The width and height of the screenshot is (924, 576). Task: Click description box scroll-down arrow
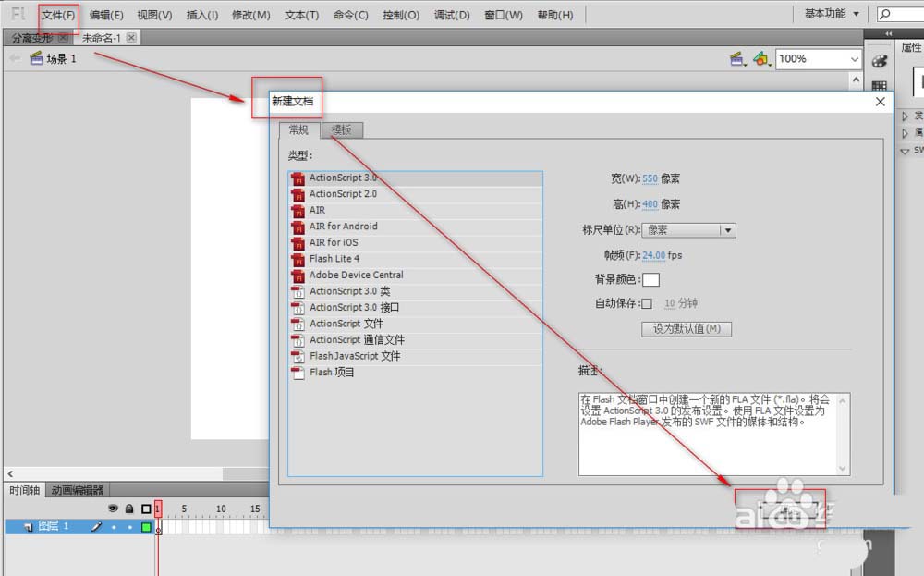pyautogui.click(x=843, y=468)
